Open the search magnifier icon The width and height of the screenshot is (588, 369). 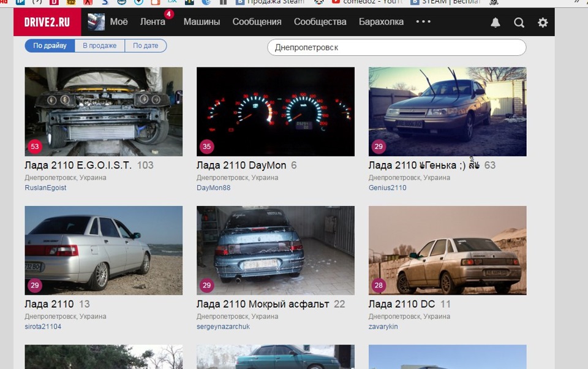point(519,23)
